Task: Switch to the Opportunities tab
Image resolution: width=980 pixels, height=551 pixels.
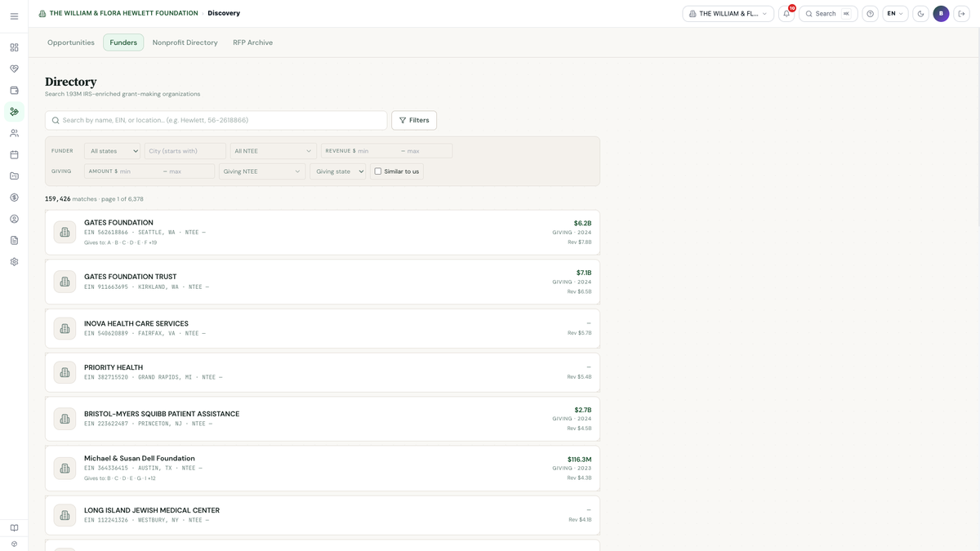Action: (x=71, y=42)
